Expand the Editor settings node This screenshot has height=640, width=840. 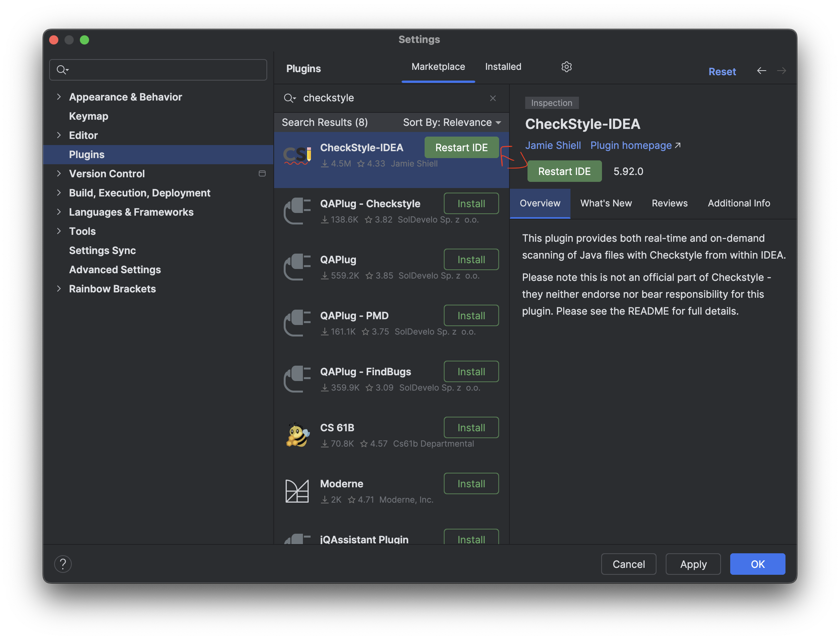pyautogui.click(x=59, y=135)
